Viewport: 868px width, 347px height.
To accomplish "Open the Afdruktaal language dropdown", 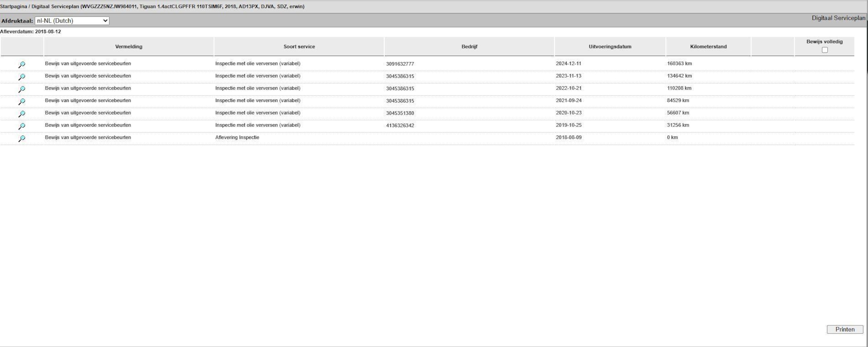I will [72, 21].
